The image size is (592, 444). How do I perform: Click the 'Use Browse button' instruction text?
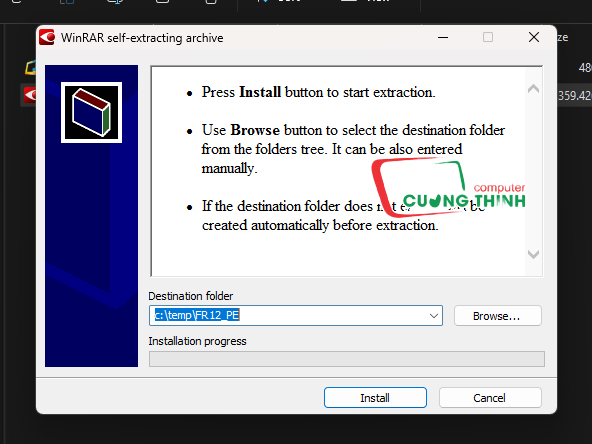pos(353,149)
